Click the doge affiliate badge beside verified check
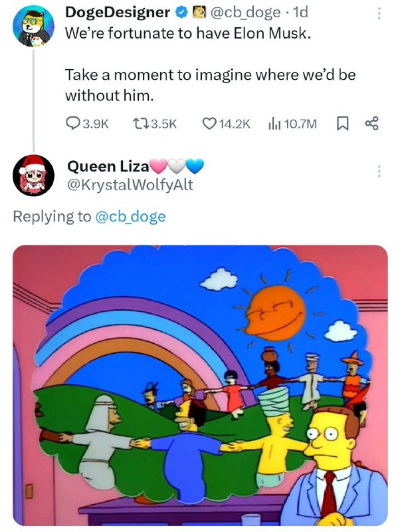Screen dimensions: 400x532 [x=199, y=13]
